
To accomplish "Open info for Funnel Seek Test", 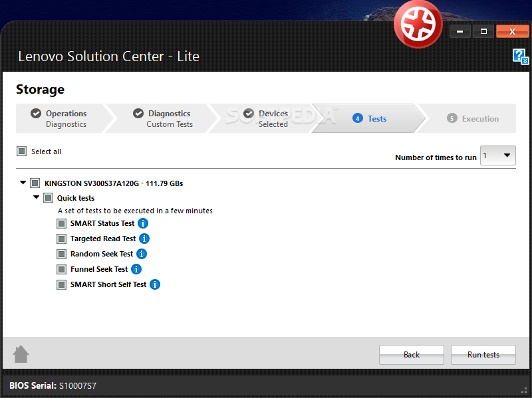I will click(x=136, y=269).
